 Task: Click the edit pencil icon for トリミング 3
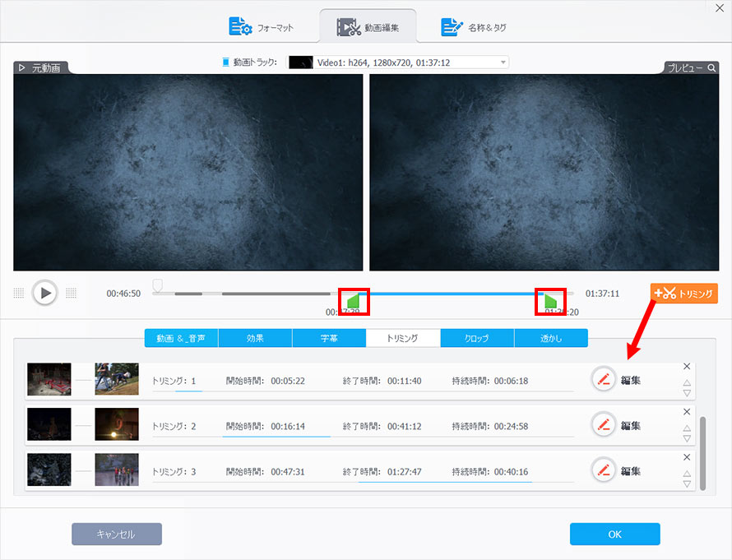click(604, 470)
